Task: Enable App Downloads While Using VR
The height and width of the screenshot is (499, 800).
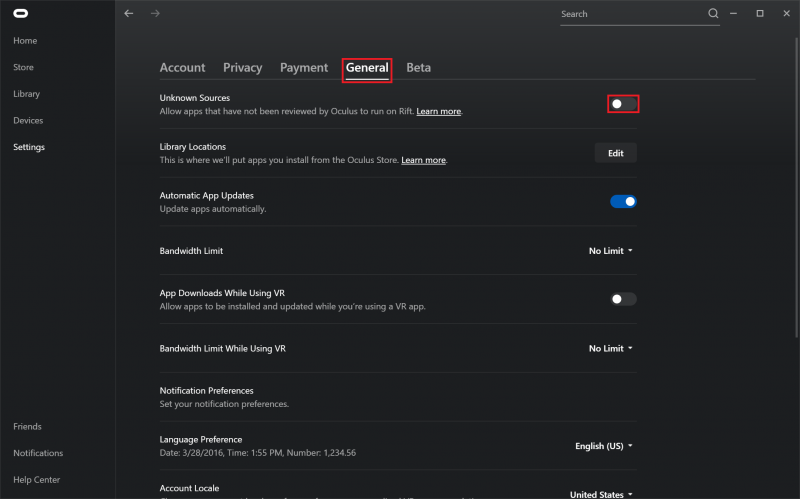Action: [623, 299]
